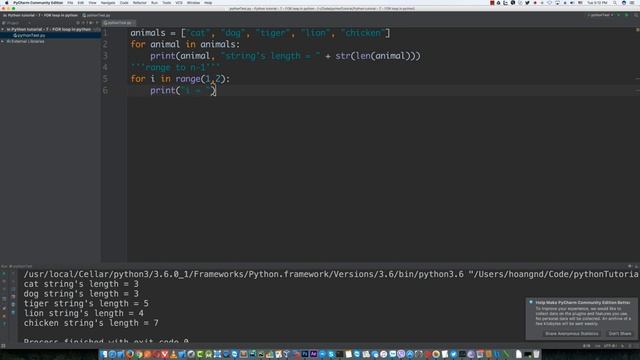Open macOS Spotlight search in menu bar

click(615, 3)
